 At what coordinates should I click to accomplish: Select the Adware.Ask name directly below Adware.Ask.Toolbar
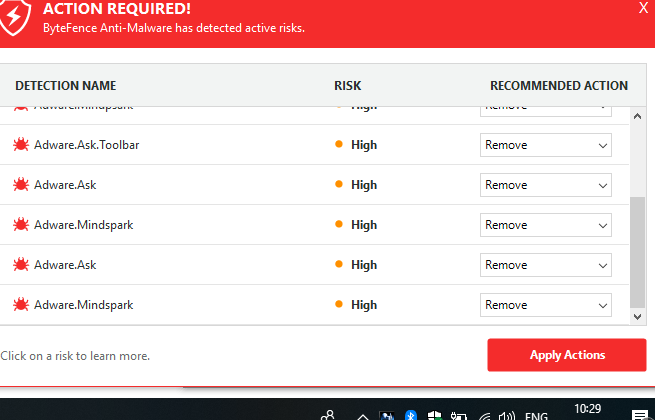coord(65,185)
